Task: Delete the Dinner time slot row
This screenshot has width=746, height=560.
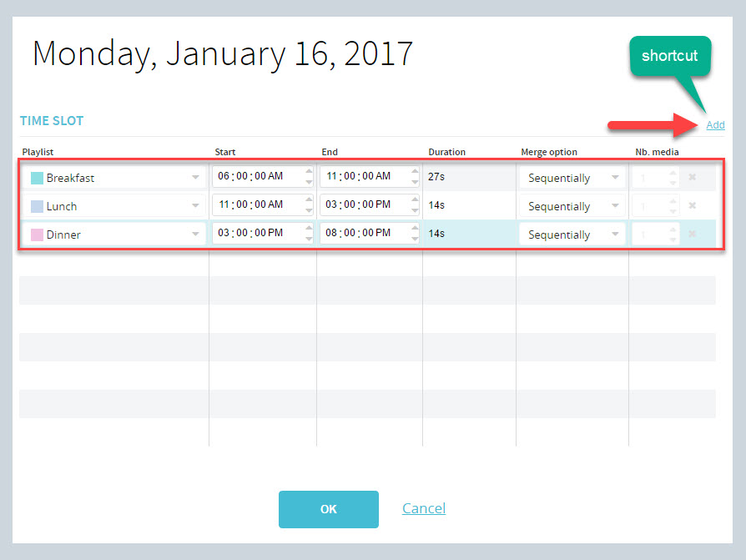Action: click(693, 234)
